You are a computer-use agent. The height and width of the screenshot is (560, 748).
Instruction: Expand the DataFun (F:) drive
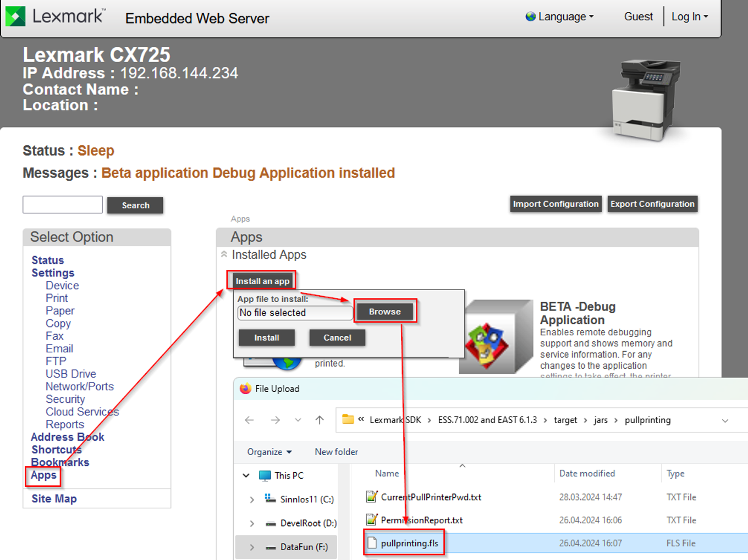[252, 547]
